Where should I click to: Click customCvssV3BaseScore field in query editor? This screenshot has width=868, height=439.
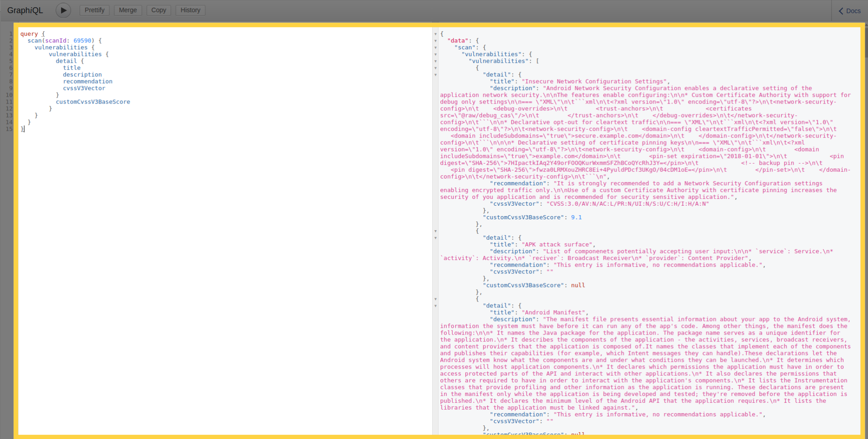pos(93,102)
